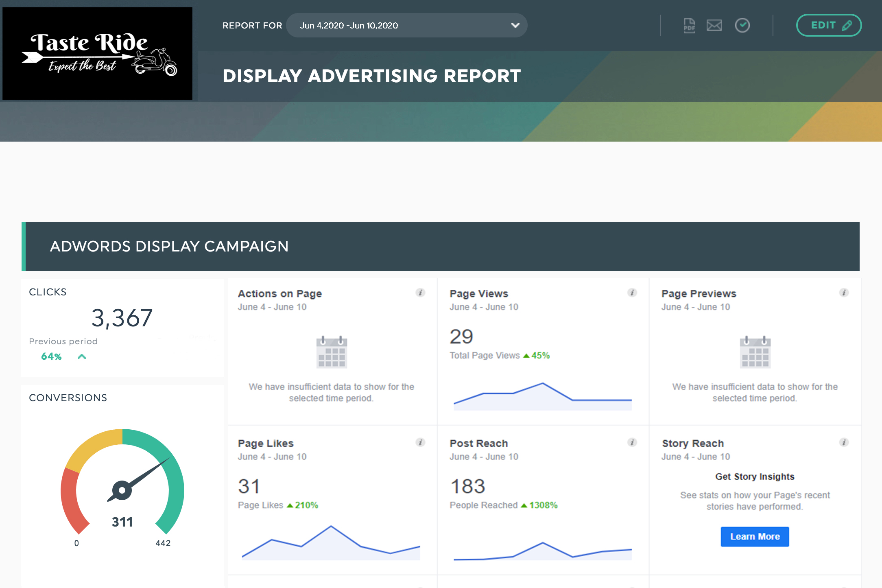
Task: Open info icon on Post Reach card
Action: pos(632,442)
